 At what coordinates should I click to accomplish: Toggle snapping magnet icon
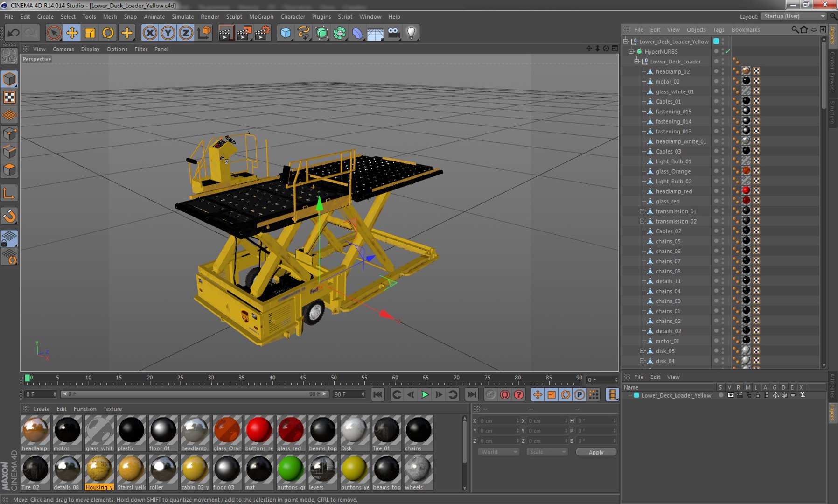[x=9, y=216]
